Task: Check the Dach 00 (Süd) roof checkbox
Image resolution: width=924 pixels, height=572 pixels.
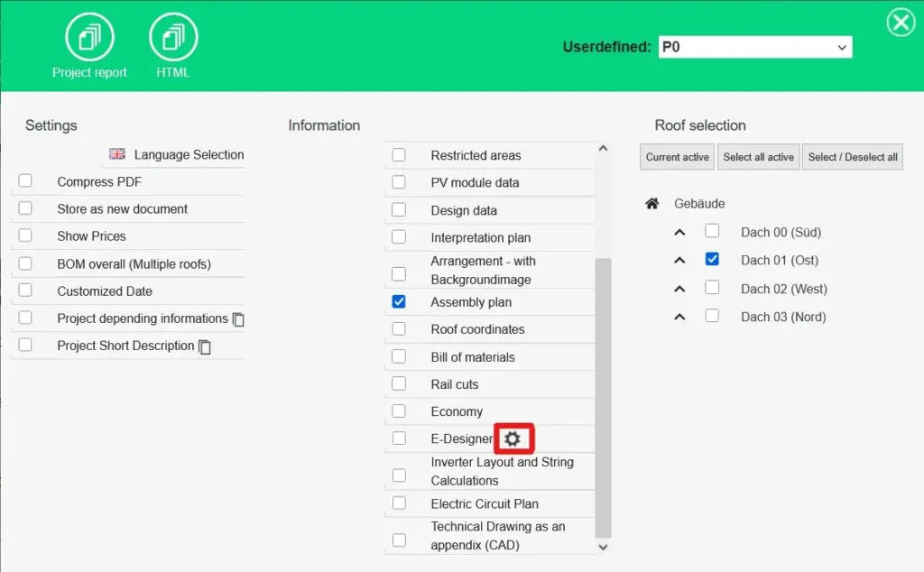Action: [712, 231]
